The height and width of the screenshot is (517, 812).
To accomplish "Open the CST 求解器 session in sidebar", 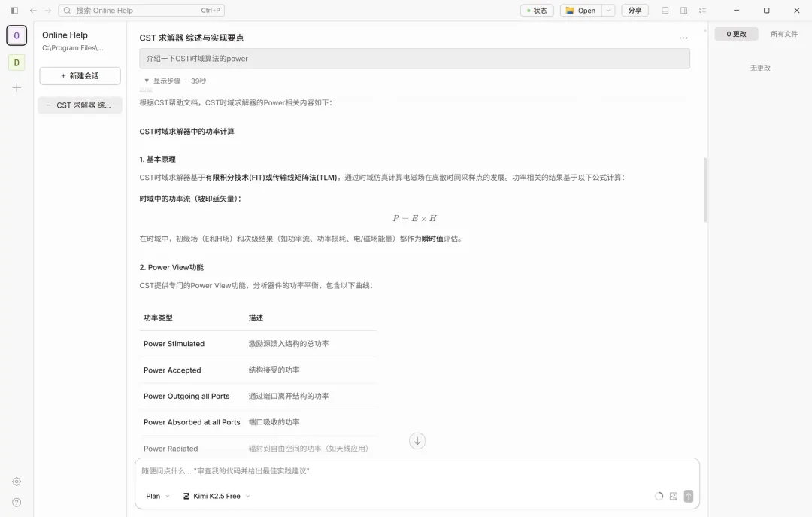I will (80, 105).
